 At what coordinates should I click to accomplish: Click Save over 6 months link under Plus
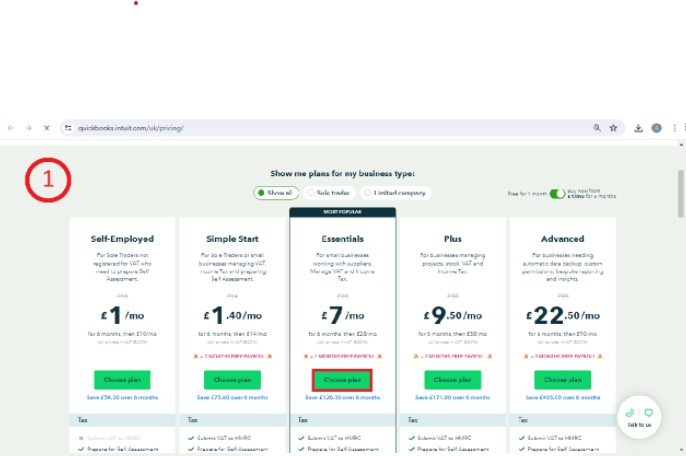(x=452, y=397)
